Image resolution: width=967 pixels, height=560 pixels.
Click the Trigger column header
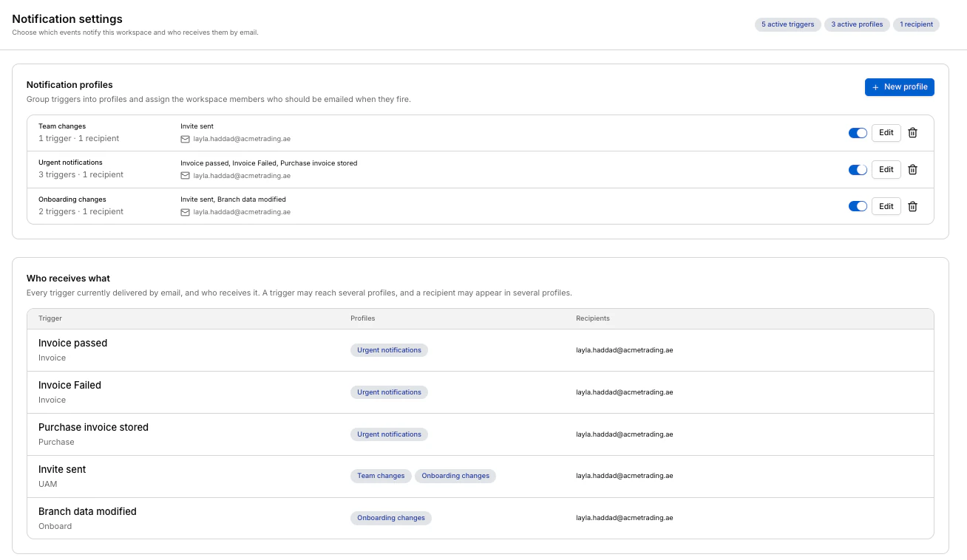[x=50, y=318]
